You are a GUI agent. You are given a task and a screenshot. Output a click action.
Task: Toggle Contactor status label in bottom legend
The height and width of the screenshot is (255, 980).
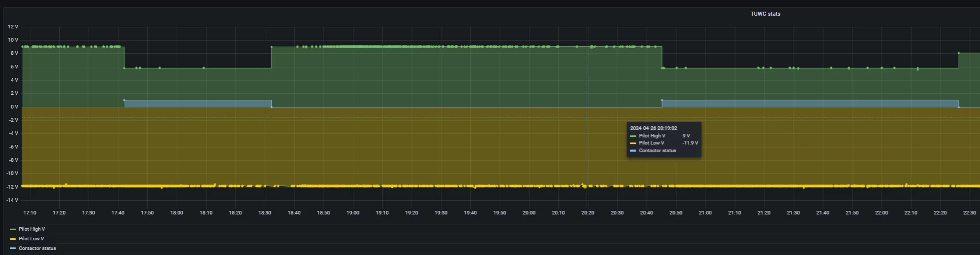point(37,248)
